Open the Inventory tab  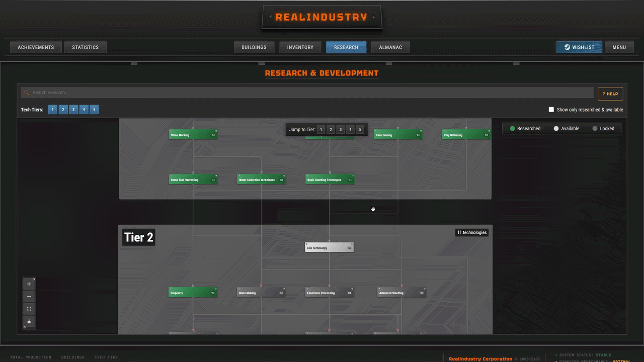tap(300, 47)
